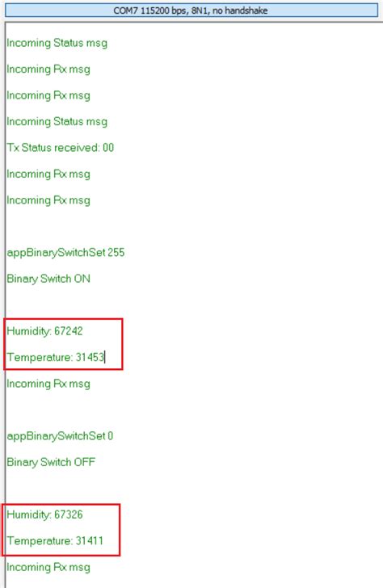Click the Binary Switch OFF text
This screenshot has width=383, height=588.
click(x=51, y=462)
